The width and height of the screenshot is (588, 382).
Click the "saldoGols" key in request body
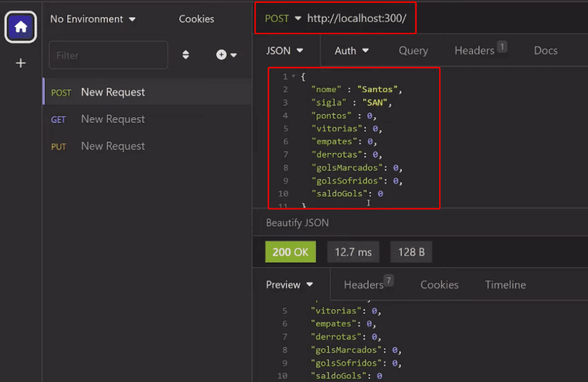[339, 194]
